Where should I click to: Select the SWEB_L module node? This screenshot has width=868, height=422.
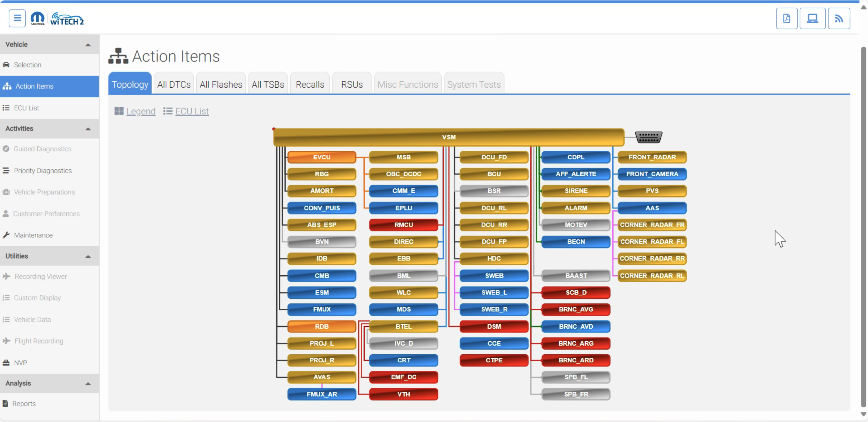tap(494, 292)
